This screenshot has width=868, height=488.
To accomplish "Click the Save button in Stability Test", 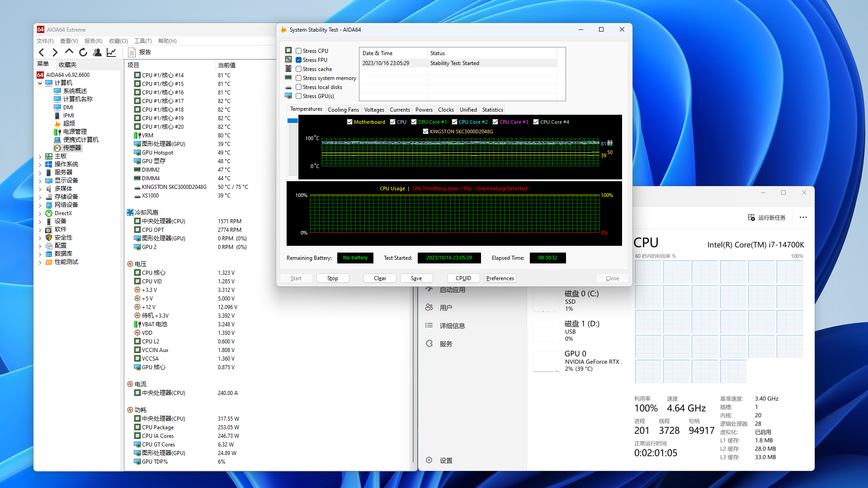I will click(x=416, y=278).
